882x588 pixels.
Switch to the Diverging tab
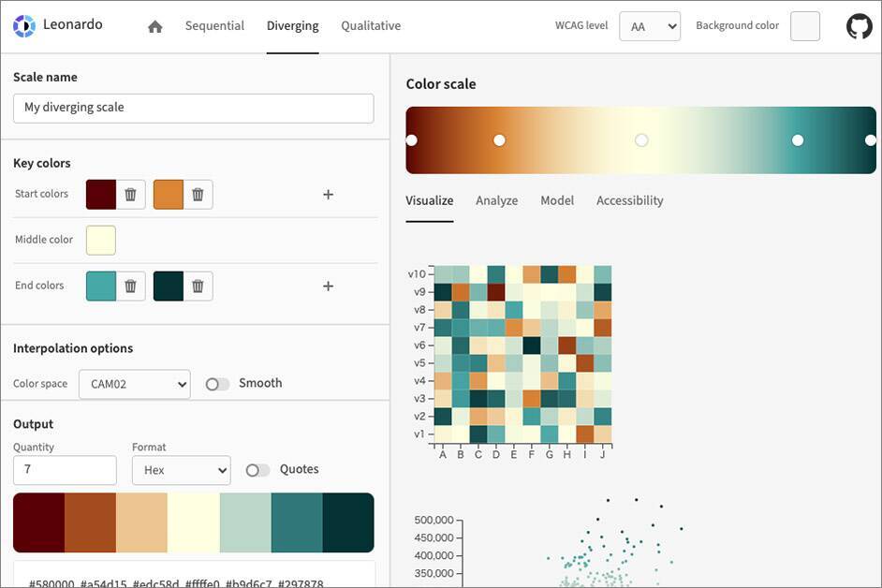[292, 26]
